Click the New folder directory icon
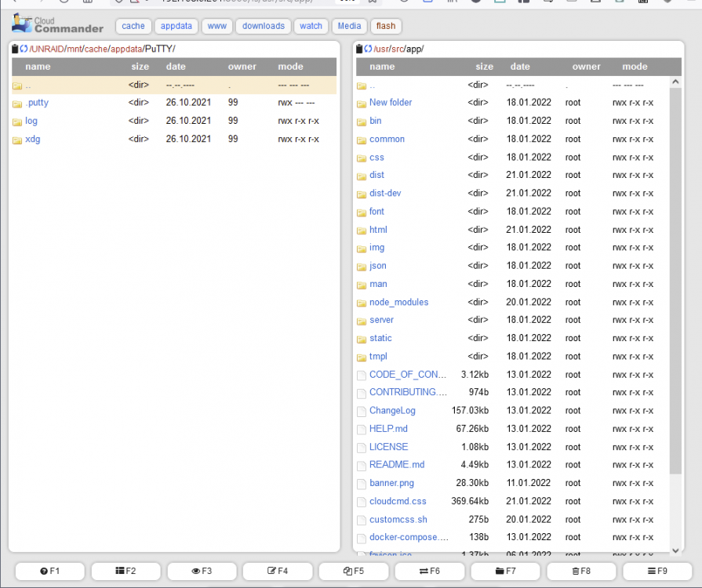This screenshot has height=588, width=702. coord(362,103)
